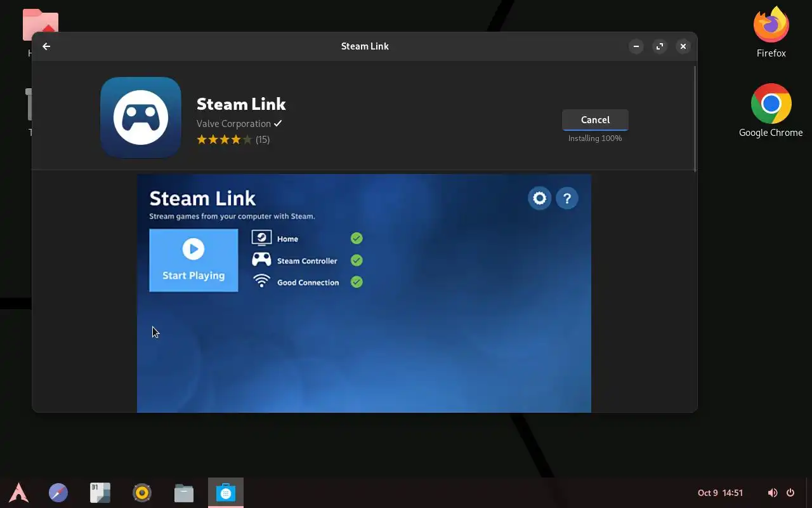Open the file manager in taskbar
Screen dimensions: 812x508
184,493
